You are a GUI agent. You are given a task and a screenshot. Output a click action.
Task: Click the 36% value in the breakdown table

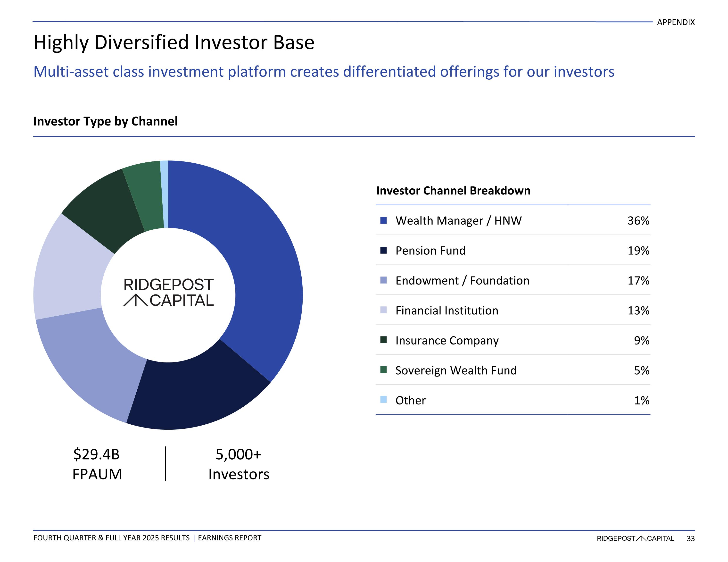click(x=638, y=221)
